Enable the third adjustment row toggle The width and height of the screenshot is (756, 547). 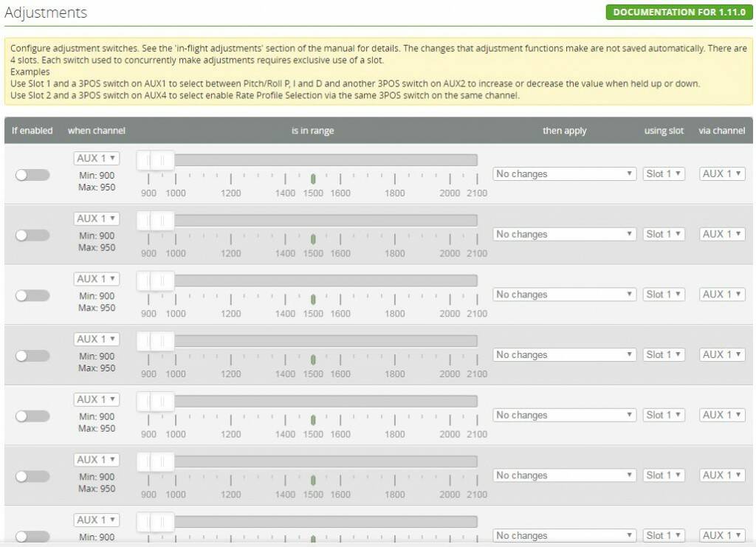pyautogui.click(x=32, y=295)
